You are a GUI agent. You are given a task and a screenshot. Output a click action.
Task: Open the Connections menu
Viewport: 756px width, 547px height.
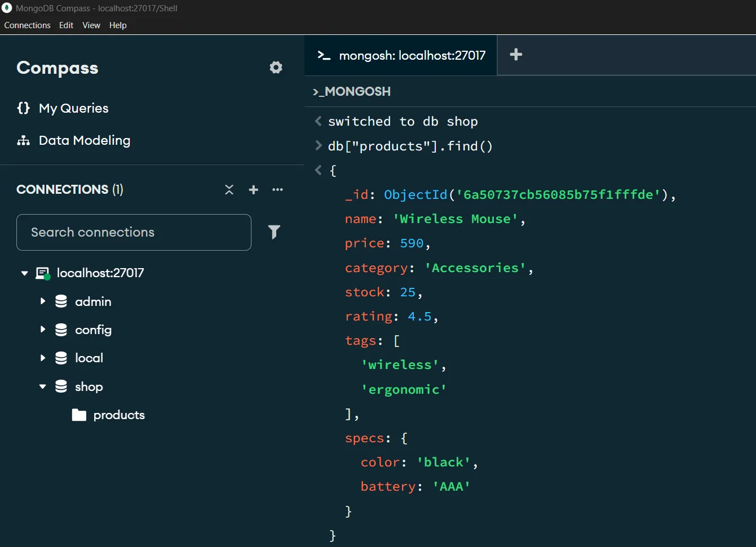click(x=27, y=25)
